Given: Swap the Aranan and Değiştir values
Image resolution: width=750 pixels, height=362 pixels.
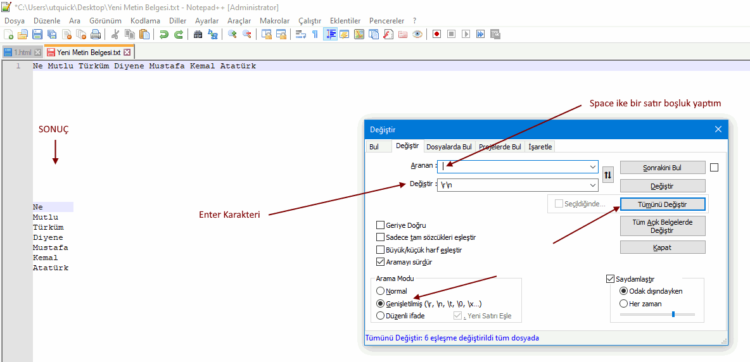Looking at the screenshot, I should (x=607, y=175).
